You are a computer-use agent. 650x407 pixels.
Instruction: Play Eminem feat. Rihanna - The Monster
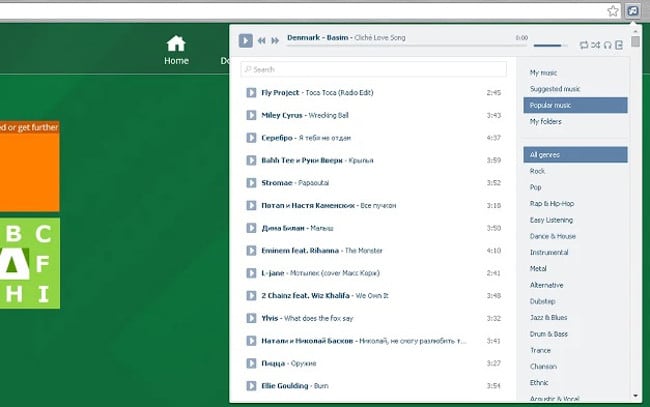(251, 250)
